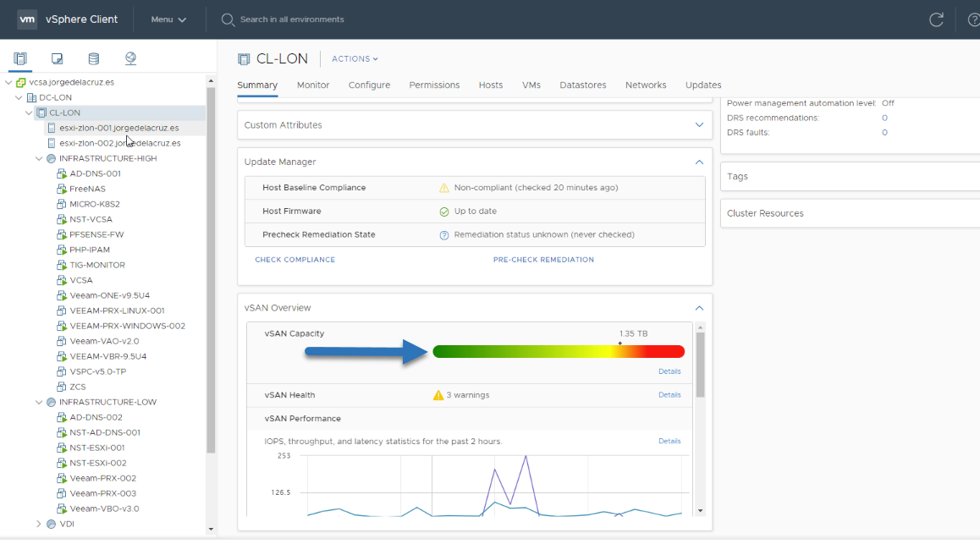Viewport: 980px width, 544px height.
Task: Switch to the Configure tab
Action: [x=369, y=85]
